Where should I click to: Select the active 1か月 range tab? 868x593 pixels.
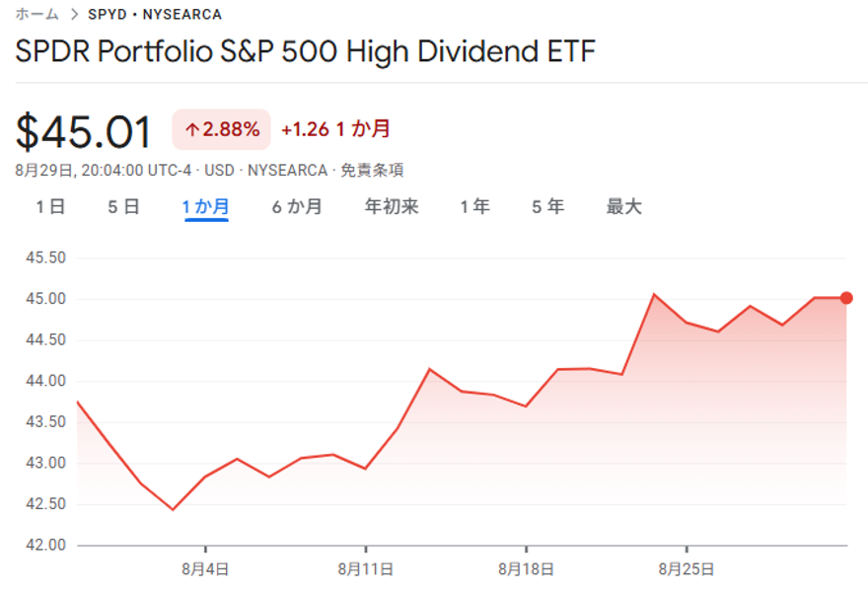tap(206, 207)
